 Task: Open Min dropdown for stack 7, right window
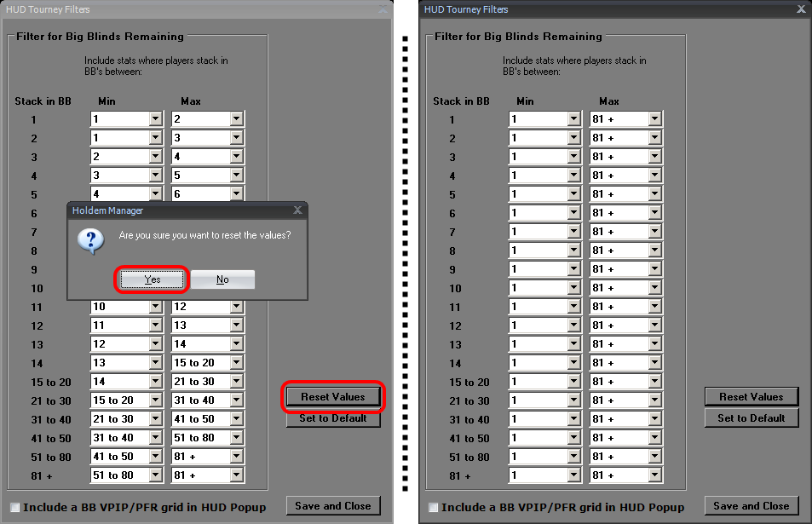pyautogui.click(x=573, y=232)
